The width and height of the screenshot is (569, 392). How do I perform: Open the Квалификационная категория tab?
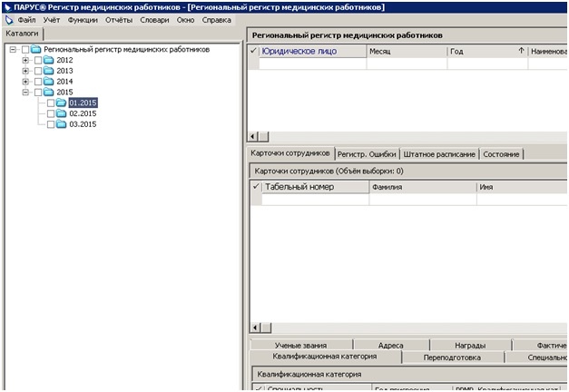pos(325,357)
